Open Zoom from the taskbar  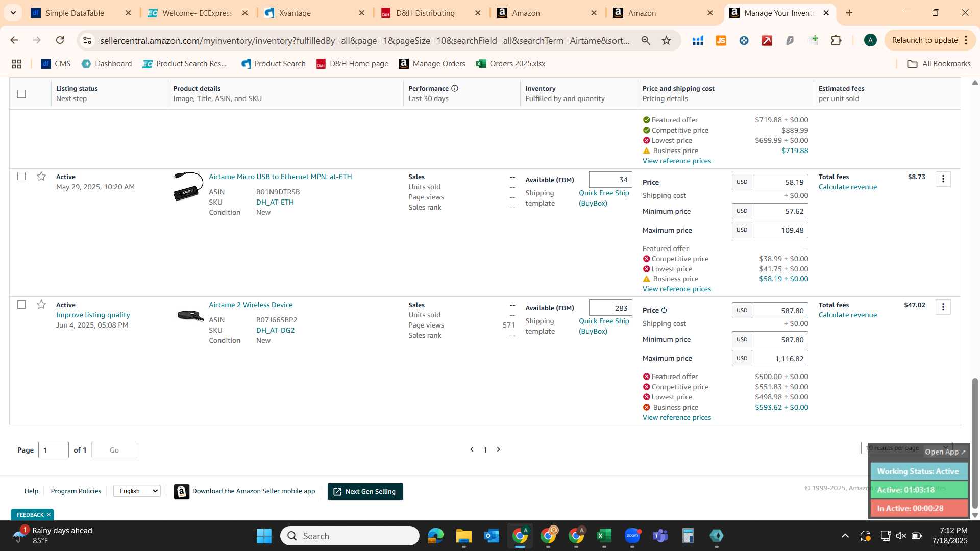pos(632,536)
